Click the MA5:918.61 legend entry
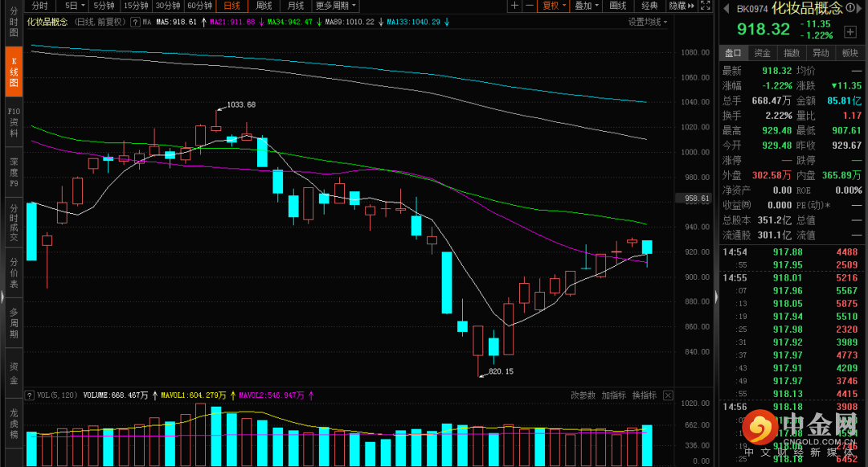The image size is (868, 467). pyautogui.click(x=176, y=23)
